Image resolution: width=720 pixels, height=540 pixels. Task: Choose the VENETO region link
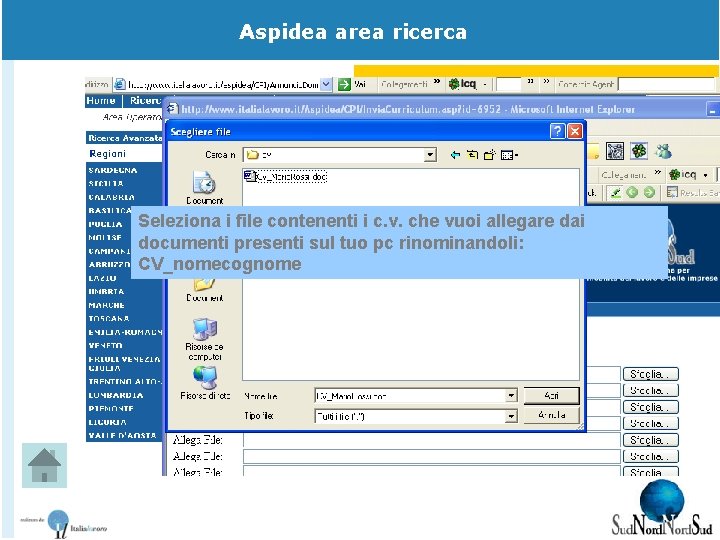tap(105, 345)
